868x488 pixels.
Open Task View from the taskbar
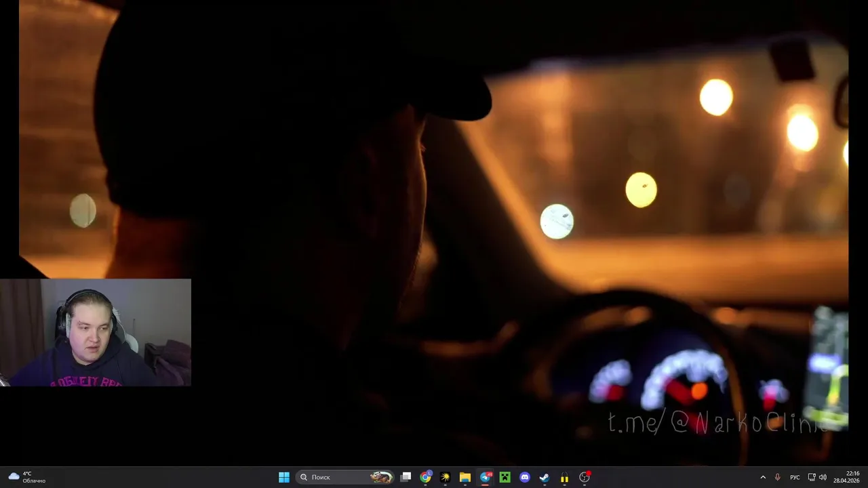click(x=406, y=477)
